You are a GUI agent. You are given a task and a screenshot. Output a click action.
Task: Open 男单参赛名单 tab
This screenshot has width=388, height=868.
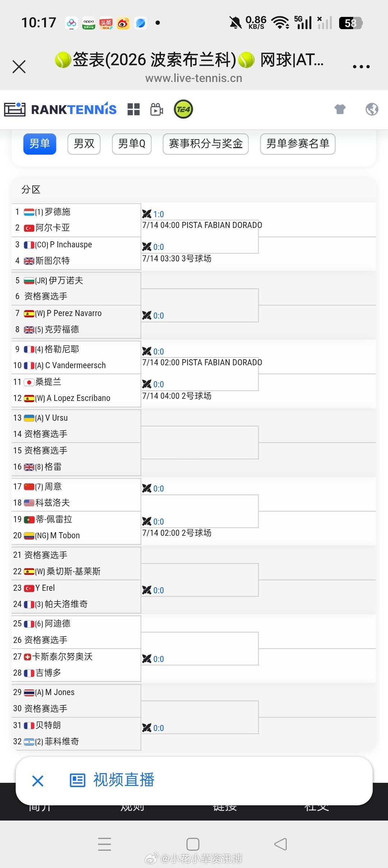tap(298, 144)
